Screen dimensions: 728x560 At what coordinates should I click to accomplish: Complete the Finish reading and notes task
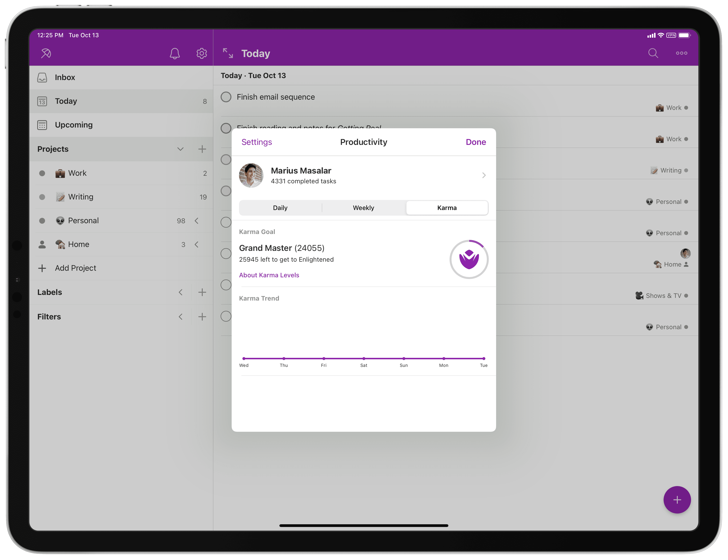226,128
